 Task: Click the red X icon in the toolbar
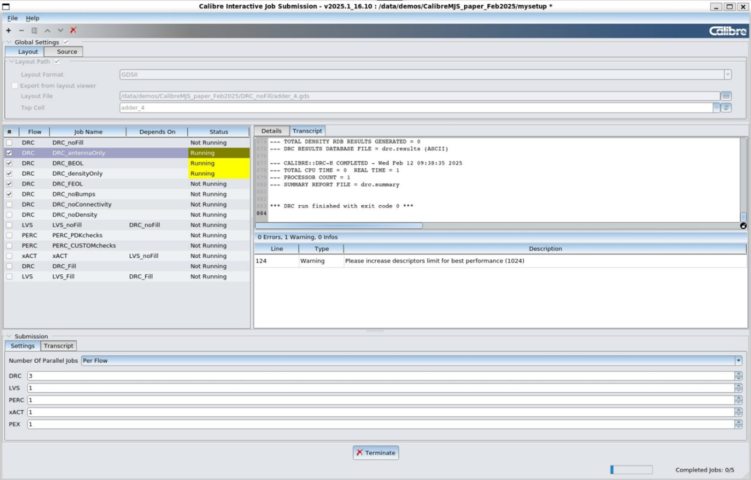(x=73, y=30)
